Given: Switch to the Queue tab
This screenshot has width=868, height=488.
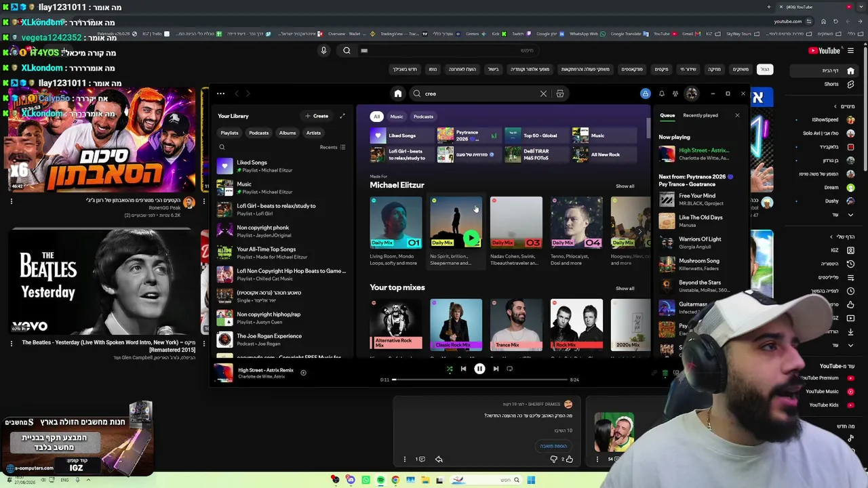Looking at the screenshot, I should (667, 115).
